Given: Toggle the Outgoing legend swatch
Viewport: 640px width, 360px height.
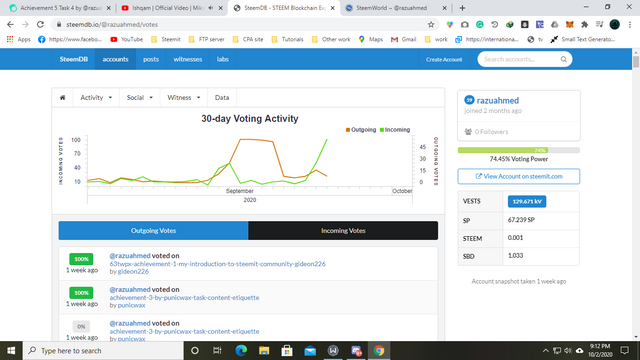Looking at the screenshot, I should tap(348, 130).
